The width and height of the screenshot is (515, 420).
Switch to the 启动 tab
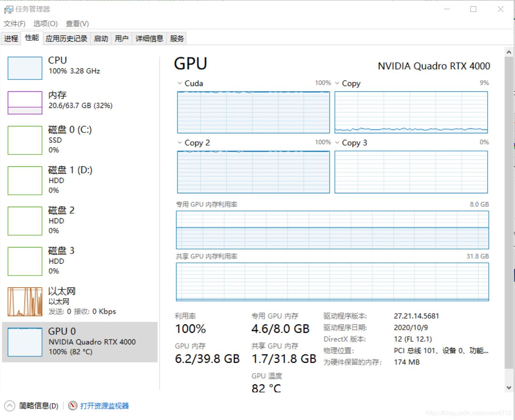pos(101,38)
